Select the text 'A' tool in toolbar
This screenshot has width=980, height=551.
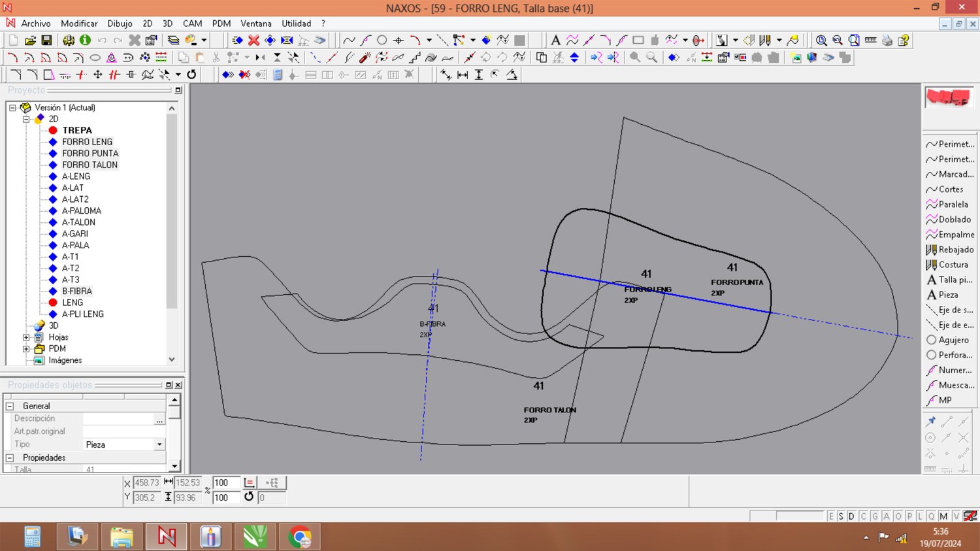[x=555, y=41]
